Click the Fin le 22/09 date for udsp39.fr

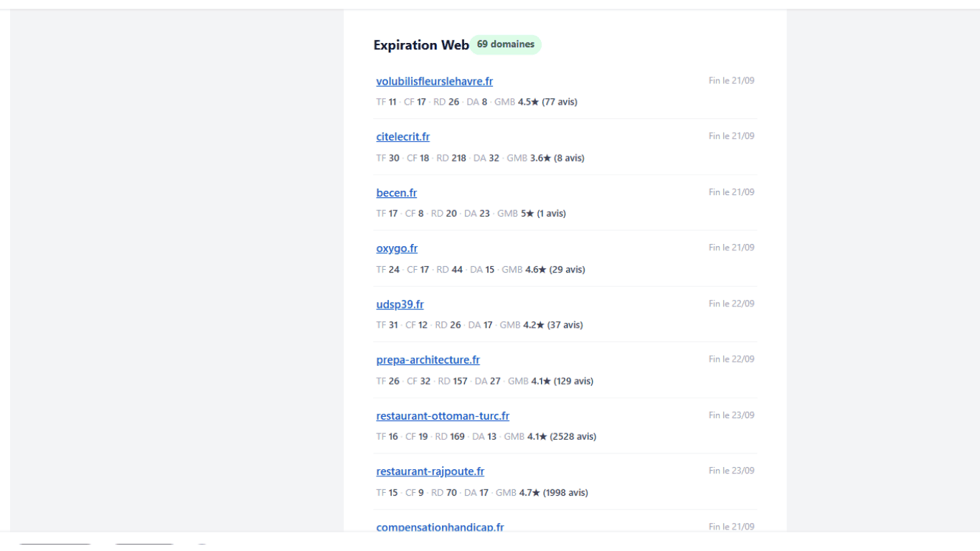[731, 303]
